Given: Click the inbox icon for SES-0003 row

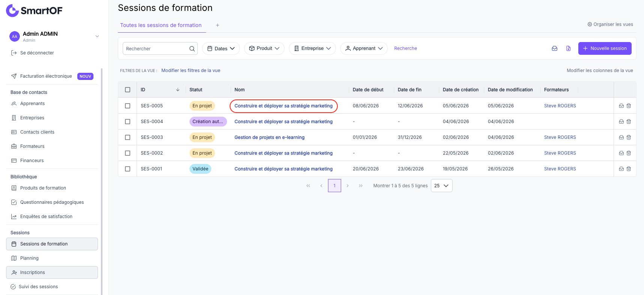Looking at the screenshot, I should (621, 137).
